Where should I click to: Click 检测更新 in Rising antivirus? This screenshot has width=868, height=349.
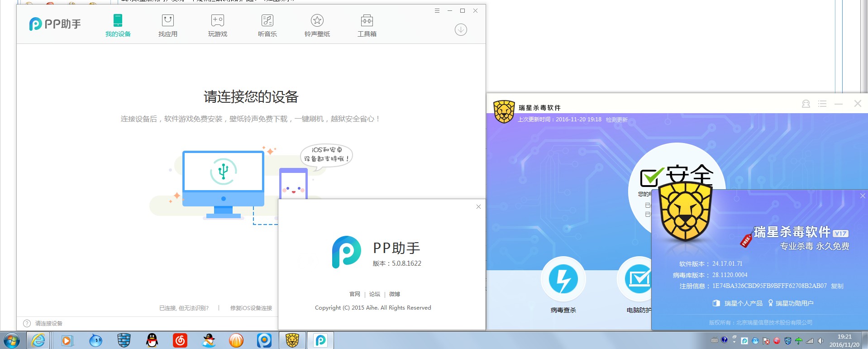617,120
